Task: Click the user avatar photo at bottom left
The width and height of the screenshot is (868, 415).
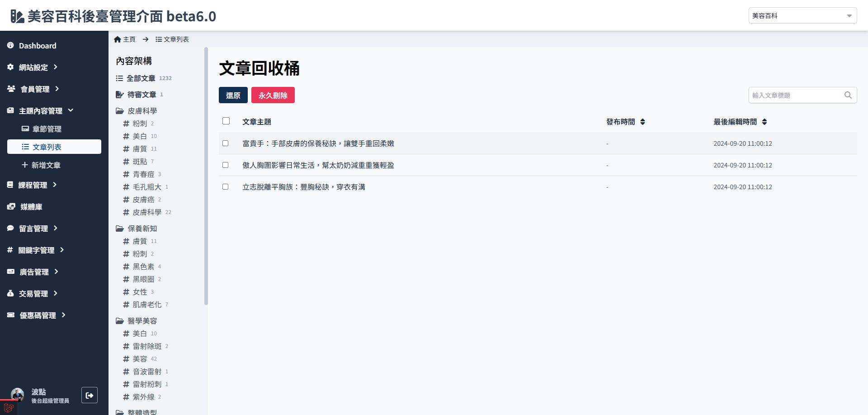Action: [18, 395]
